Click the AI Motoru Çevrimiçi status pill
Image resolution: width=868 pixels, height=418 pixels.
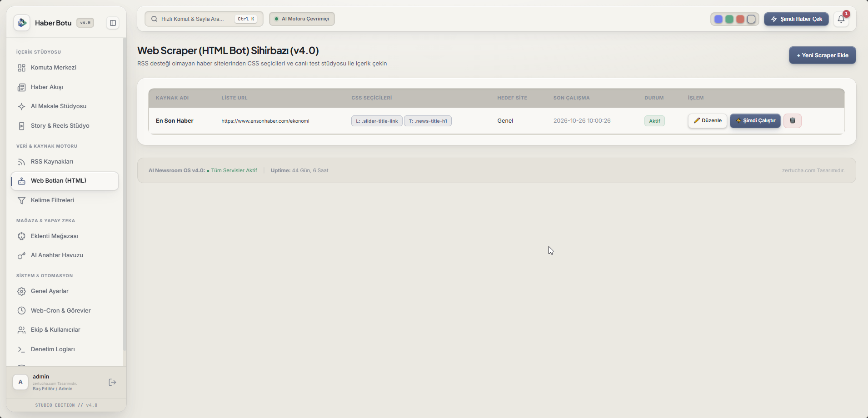pos(302,19)
